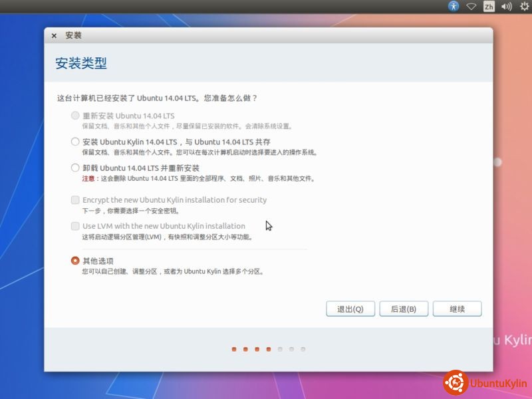Enable Encrypt the new Ubuntu Kylin installation
Image resolution: width=532 pixels, height=399 pixels.
pyautogui.click(x=75, y=200)
